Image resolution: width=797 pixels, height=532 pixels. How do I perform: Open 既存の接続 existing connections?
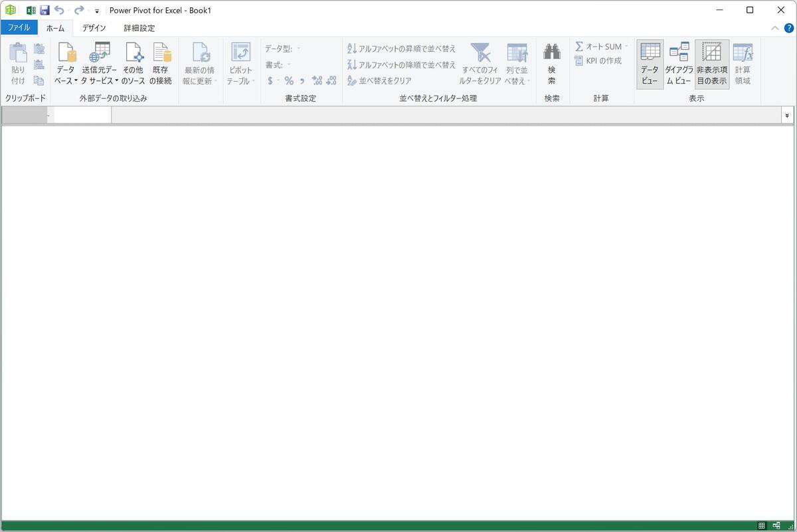tap(161, 64)
